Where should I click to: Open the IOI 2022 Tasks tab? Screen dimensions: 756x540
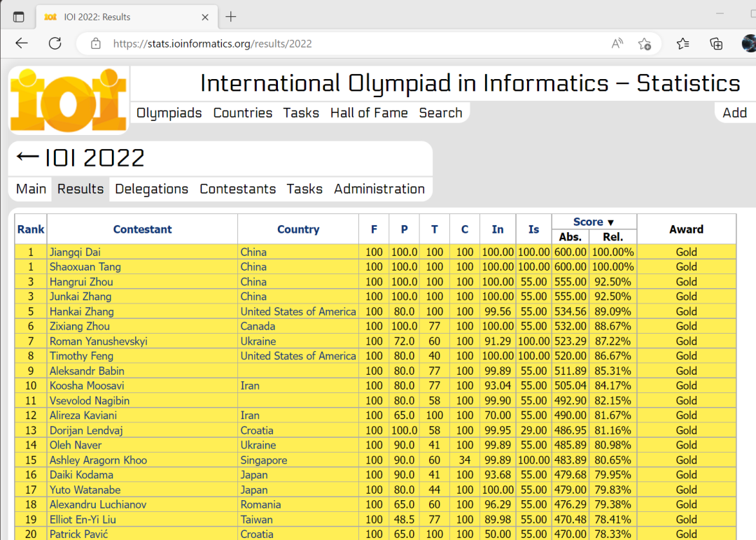tap(304, 189)
